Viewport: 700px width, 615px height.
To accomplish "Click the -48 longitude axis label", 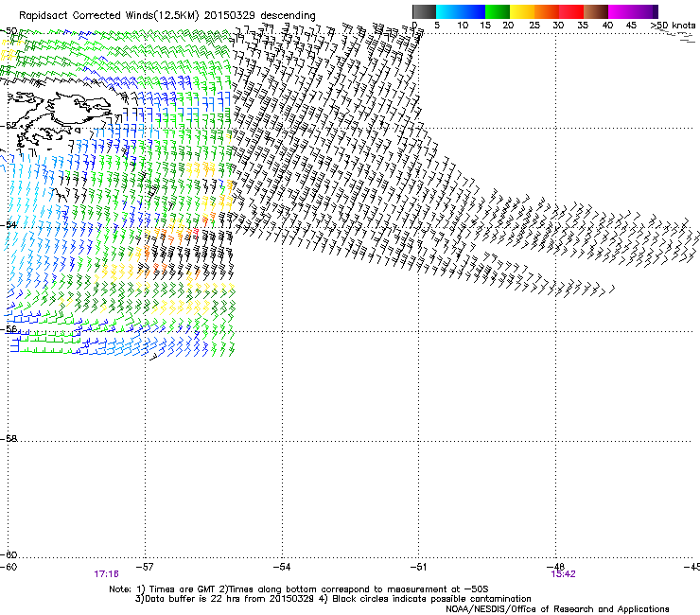I will coord(556,567).
